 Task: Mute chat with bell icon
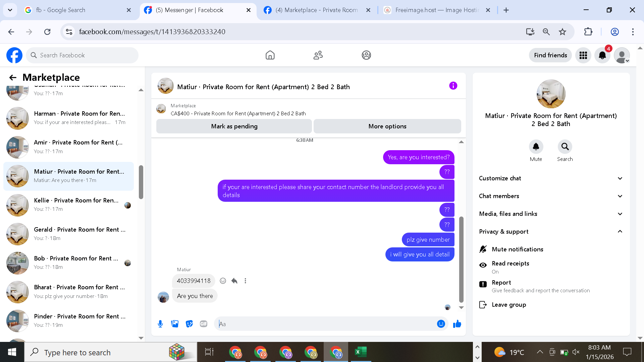click(536, 147)
